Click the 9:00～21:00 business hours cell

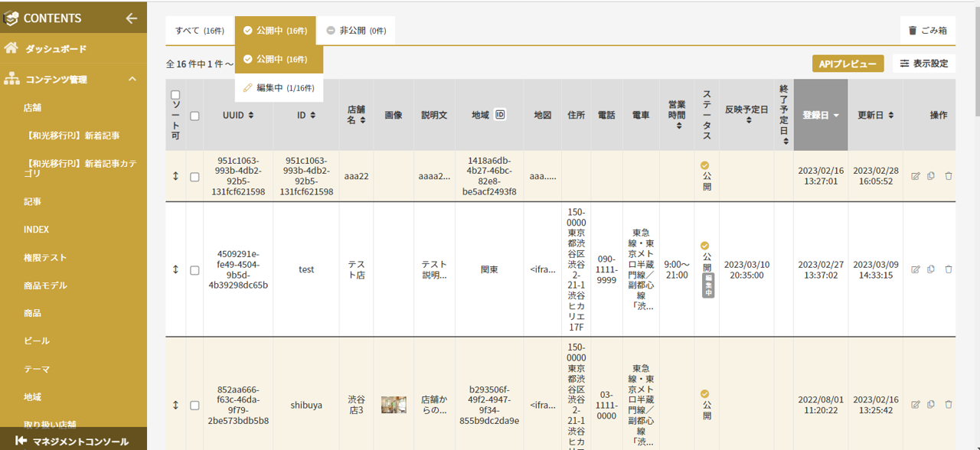click(677, 269)
